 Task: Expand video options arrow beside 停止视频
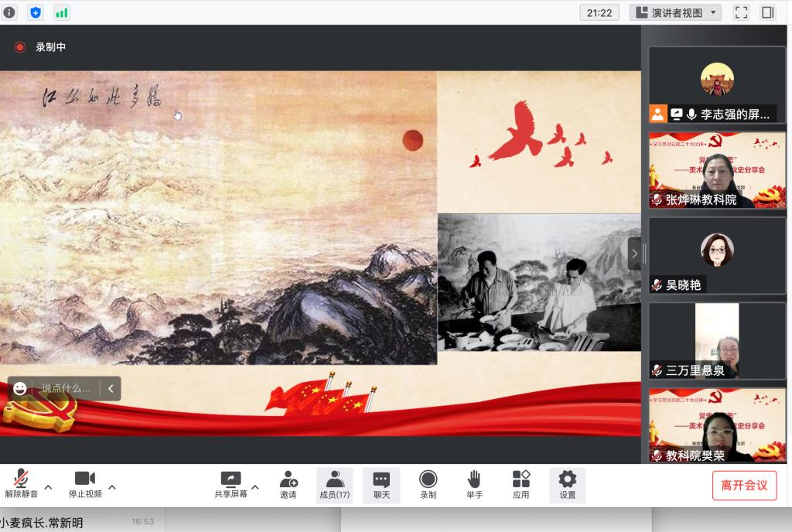point(112,487)
